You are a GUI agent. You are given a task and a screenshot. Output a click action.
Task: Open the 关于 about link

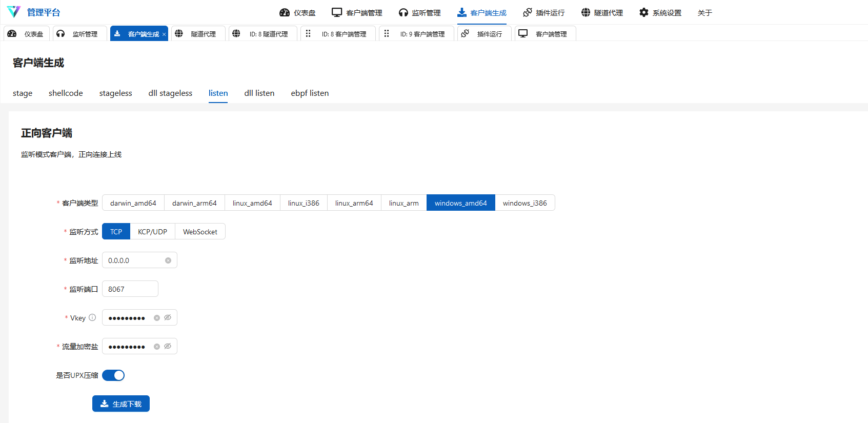pos(704,13)
